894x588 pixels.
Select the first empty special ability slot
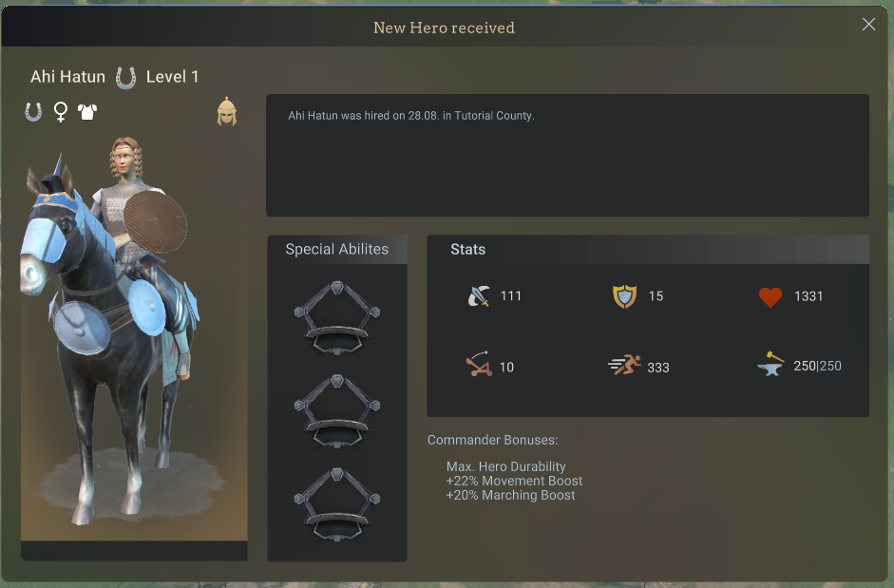coord(337,317)
